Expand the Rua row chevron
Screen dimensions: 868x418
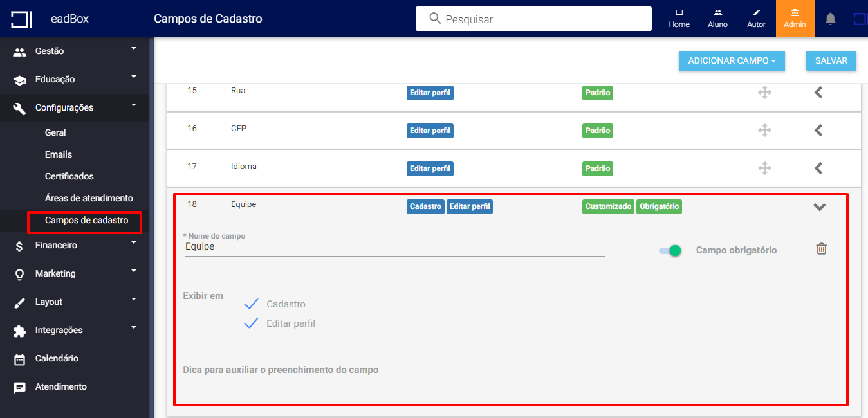click(818, 93)
